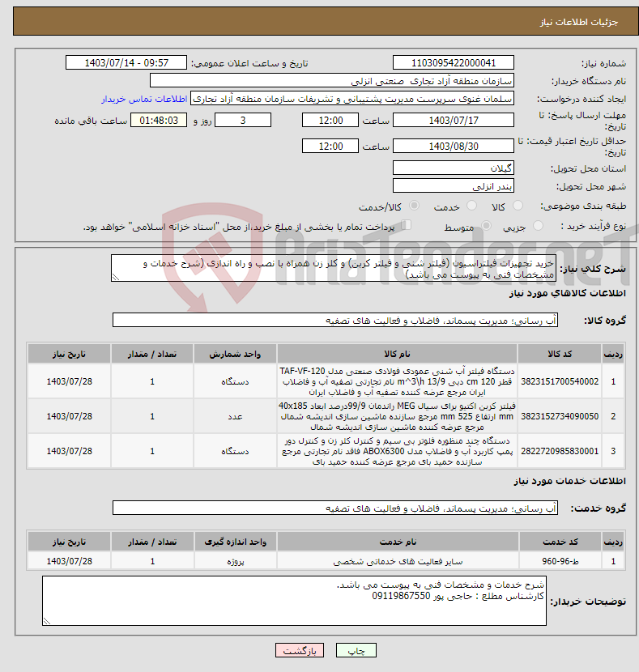Click the general description text area
Screen dimensions: 639x672
(x=334, y=268)
